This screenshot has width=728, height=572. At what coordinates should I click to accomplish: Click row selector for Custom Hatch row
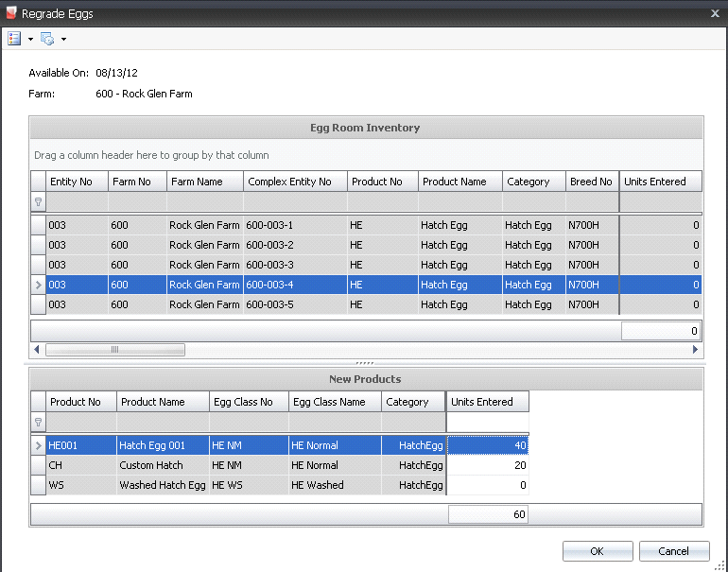tap(38, 465)
